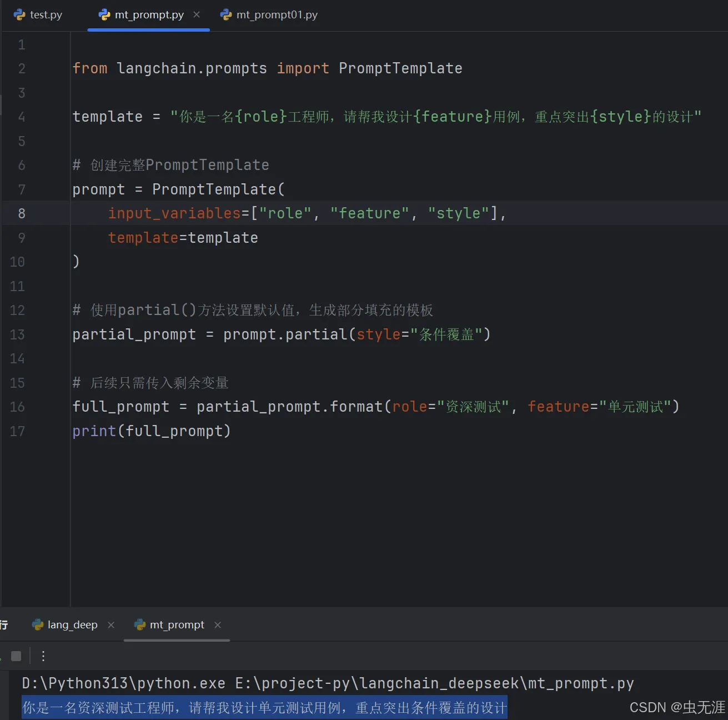The width and height of the screenshot is (728, 720).
Task: Close the lang_deep run tab
Action: click(x=111, y=625)
